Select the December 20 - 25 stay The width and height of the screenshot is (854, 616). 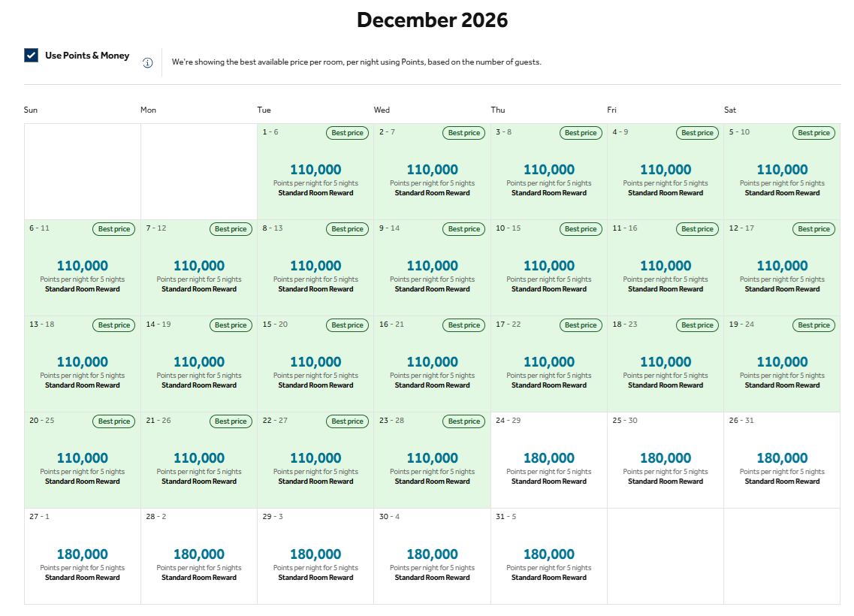pyautogui.click(x=83, y=460)
